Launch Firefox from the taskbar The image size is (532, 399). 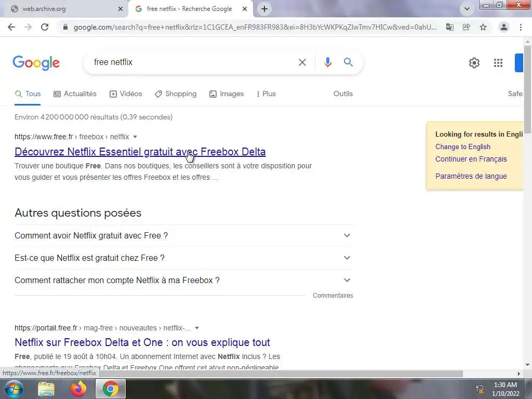pos(78,389)
